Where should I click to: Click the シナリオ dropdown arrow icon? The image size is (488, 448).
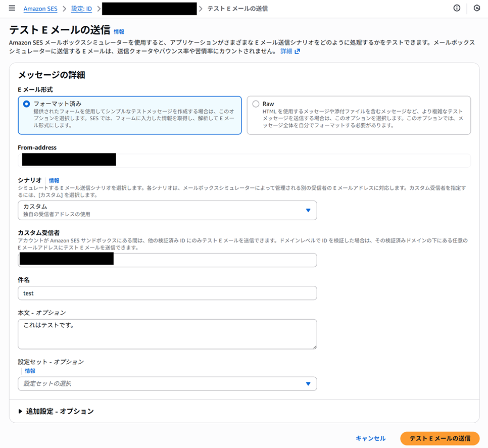(x=308, y=210)
